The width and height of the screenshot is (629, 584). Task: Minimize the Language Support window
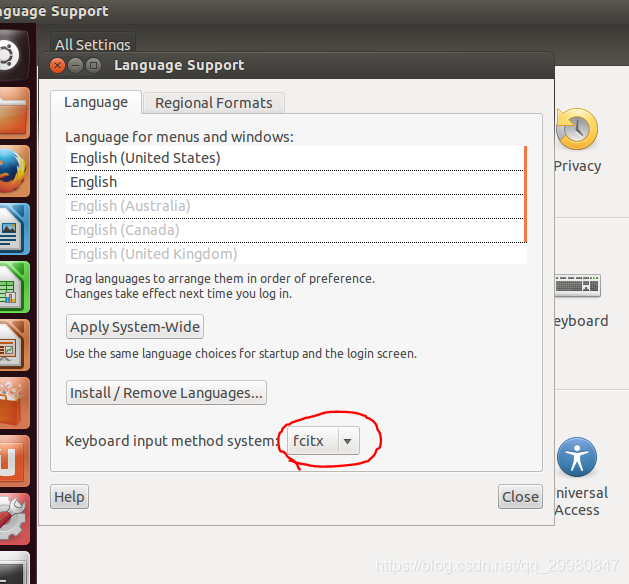pyautogui.click(x=75, y=65)
